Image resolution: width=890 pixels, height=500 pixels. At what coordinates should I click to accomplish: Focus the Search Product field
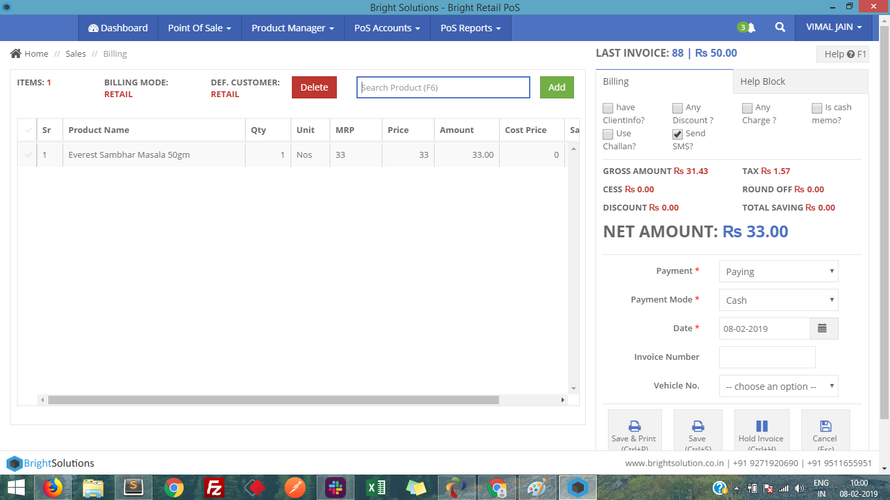coord(443,87)
